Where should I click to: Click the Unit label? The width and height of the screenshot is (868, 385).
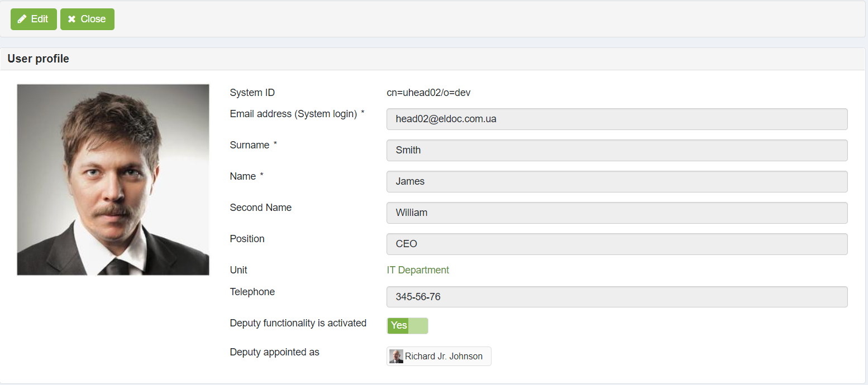point(239,270)
